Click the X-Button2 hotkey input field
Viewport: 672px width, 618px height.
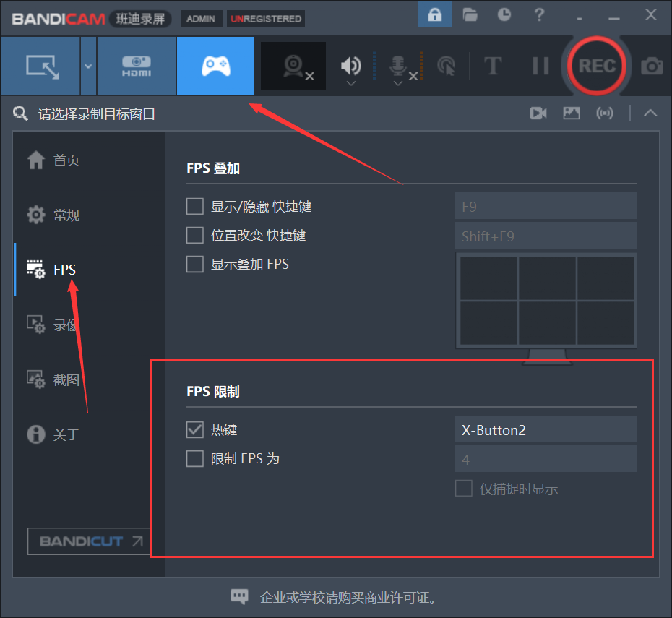pyautogui.click(x=546, y=429)
